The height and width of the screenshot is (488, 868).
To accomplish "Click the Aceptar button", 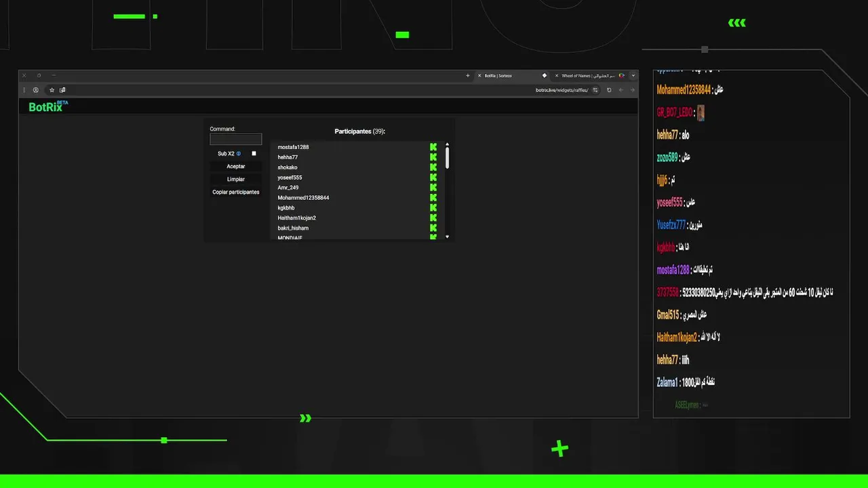I will [x=236, y=166].
